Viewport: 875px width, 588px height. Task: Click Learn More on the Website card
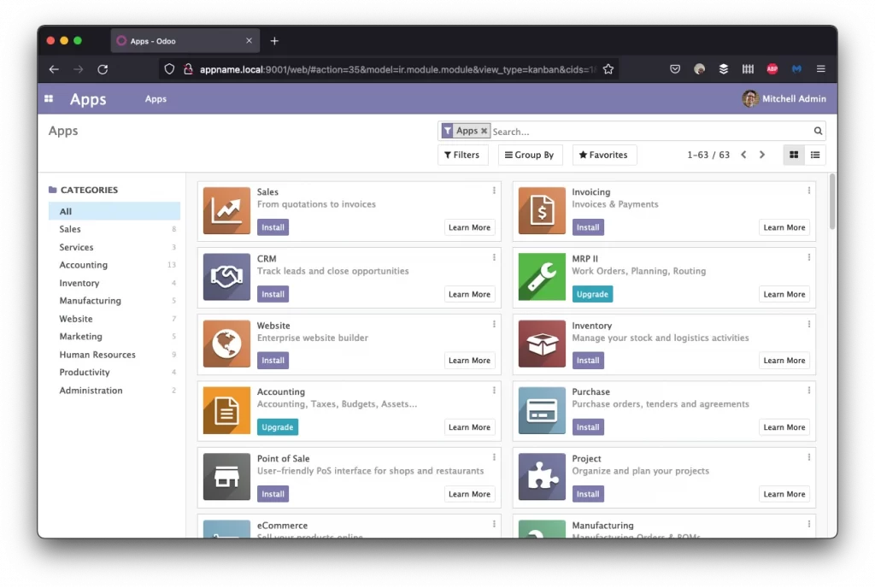(469, 361)
